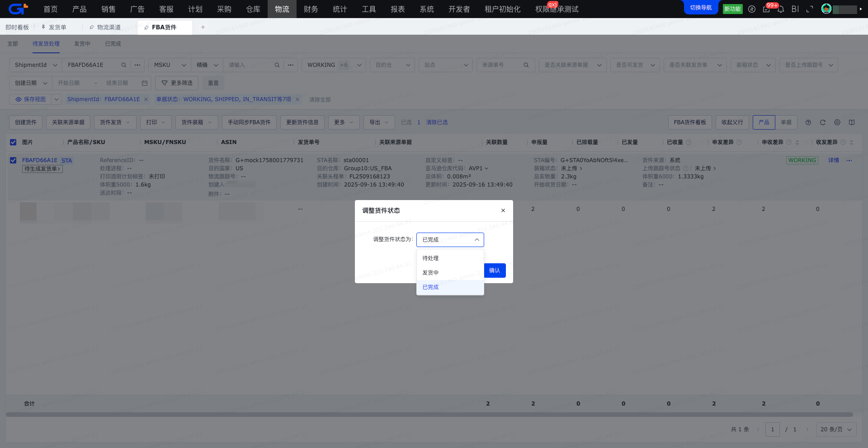Viewport: 868px width, 448px height.
Task: Click the pin icon on the 发货单 tab
Action: click(x=43, y=27)
